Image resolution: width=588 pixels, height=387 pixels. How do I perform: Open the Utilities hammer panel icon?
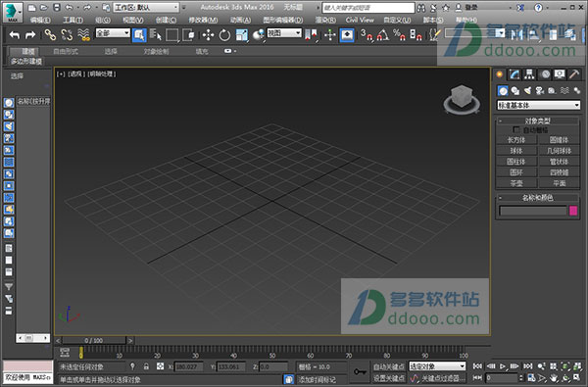tap(574, 74)
